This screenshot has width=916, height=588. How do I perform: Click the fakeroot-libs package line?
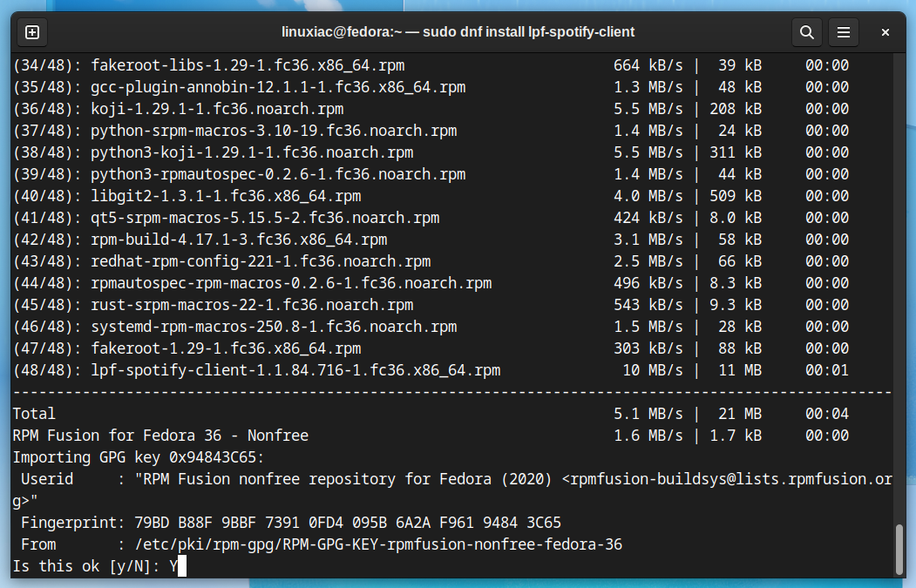431,64
